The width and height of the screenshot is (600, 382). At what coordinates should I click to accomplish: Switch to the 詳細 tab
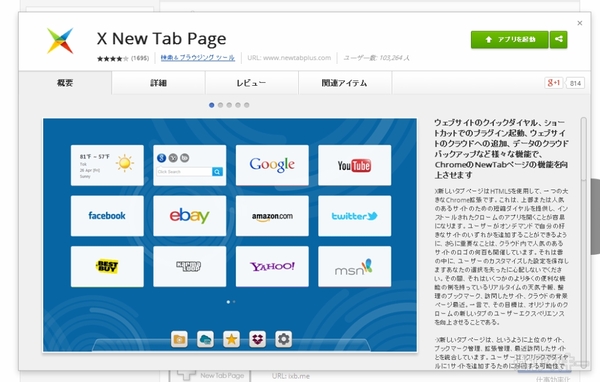(x=158, y=83)
